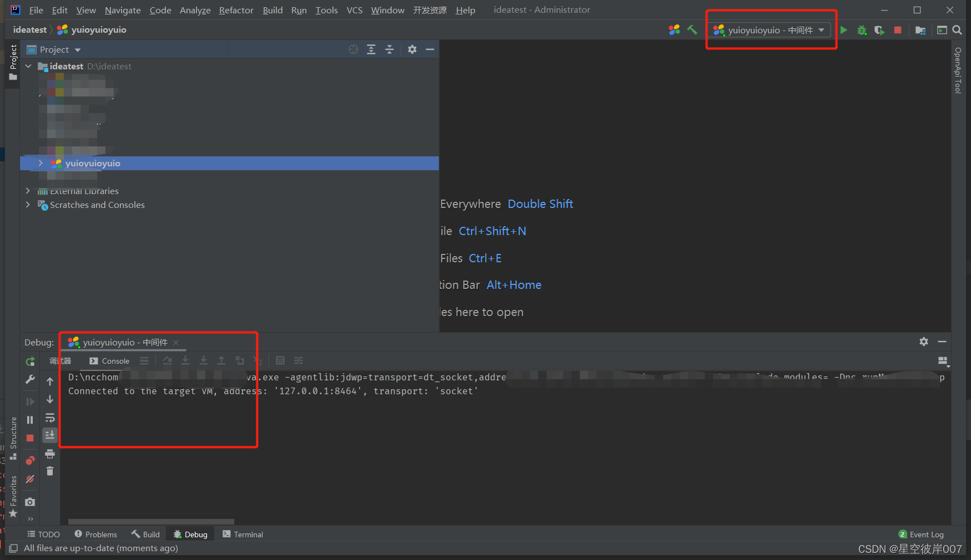The width and height of the screenshot is (971, 560).
Task: Click Evaluate Expression calculator icon
Action: 280,360
